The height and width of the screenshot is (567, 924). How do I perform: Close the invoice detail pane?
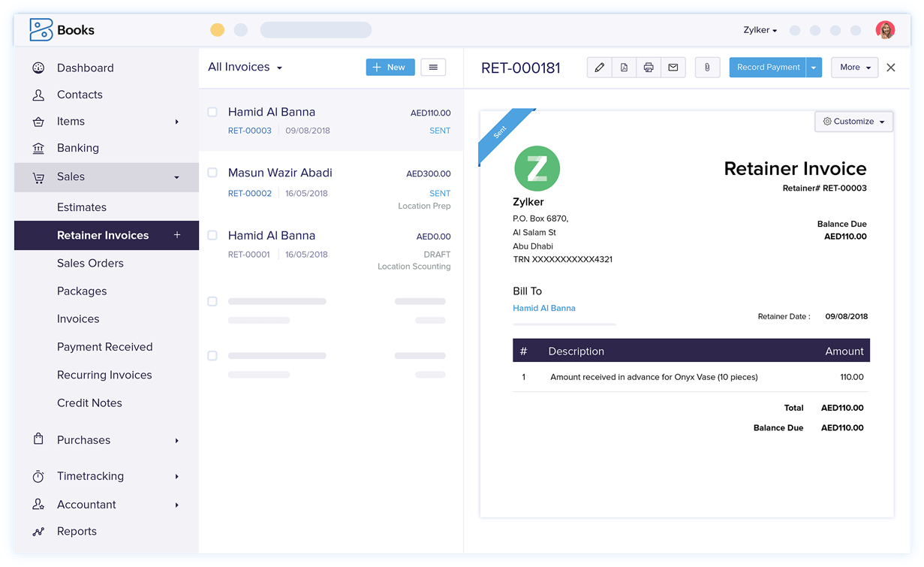[x=891, y=68]
